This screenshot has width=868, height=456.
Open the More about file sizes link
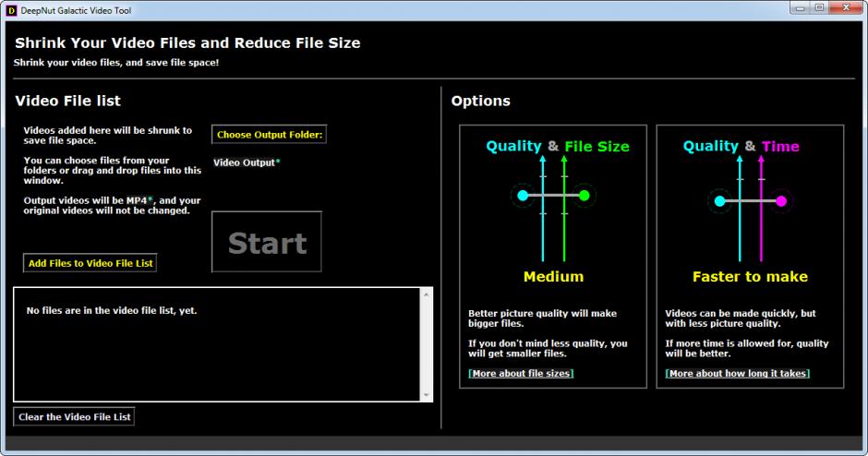(x=521, y=374)
